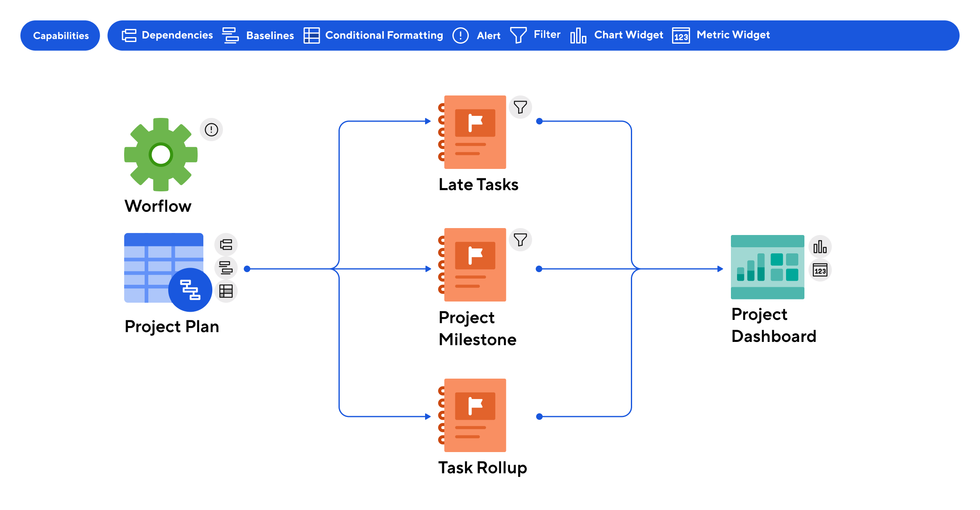
Task: Open the Task Rollup report icon
Action: point(474,415)
